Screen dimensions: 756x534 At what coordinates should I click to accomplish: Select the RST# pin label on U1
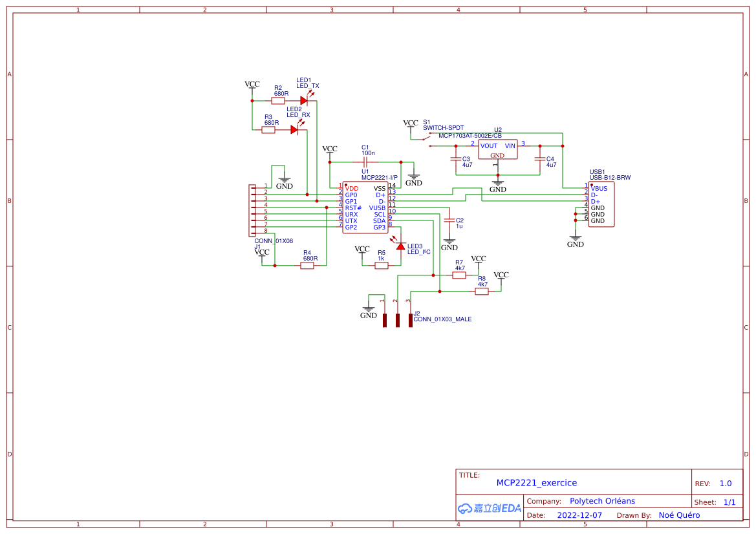[353, 208]
